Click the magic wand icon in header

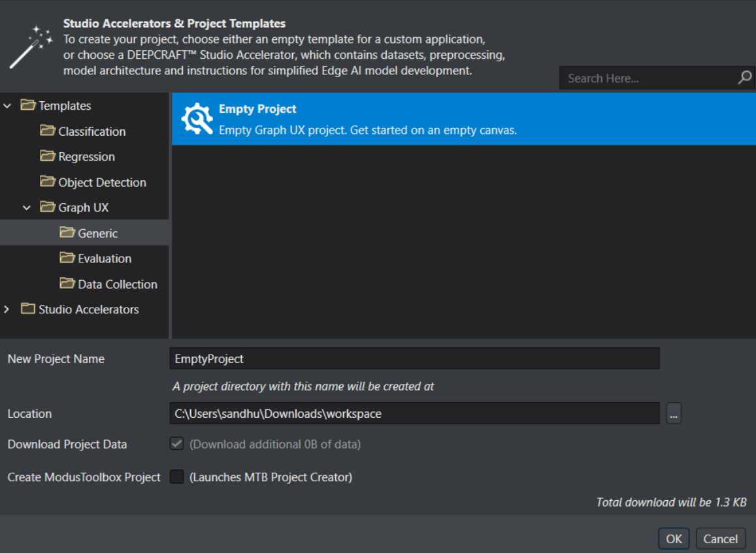[x=31, y=48]
